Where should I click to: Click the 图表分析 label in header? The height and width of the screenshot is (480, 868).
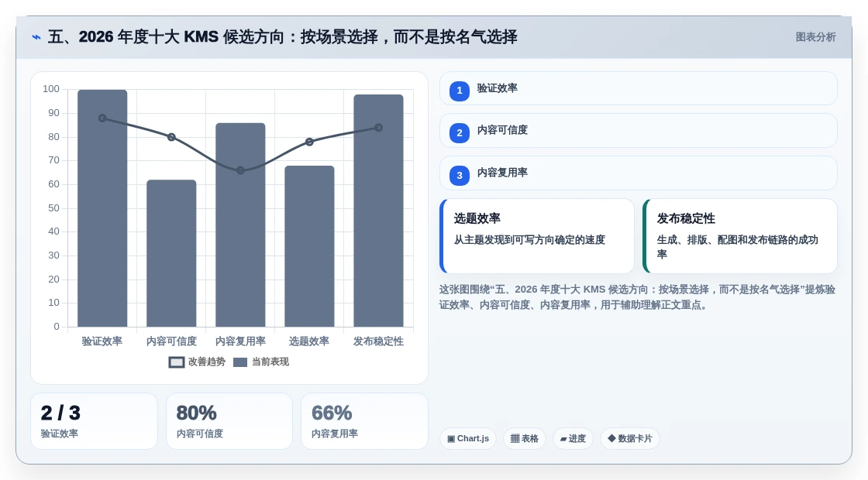tap(815, 37)
